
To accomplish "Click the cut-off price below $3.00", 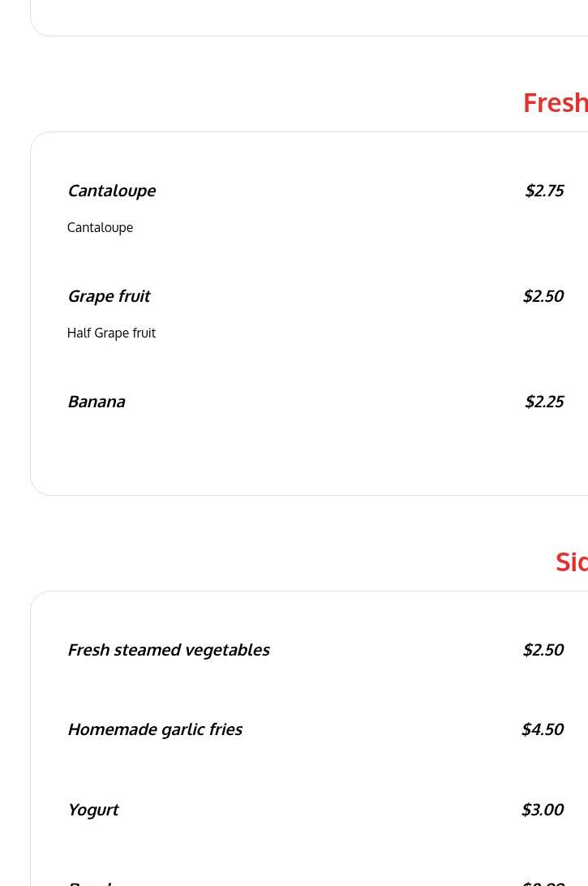I will [x=542, y=882].
